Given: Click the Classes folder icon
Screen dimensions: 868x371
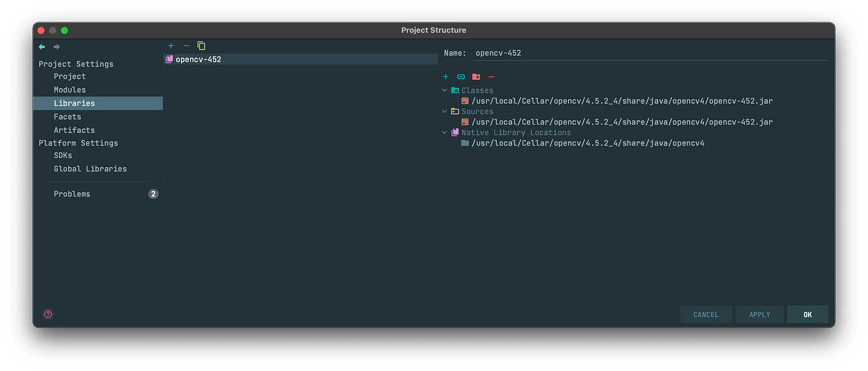Looking at the screenshot, I should (x=455, y=90).
